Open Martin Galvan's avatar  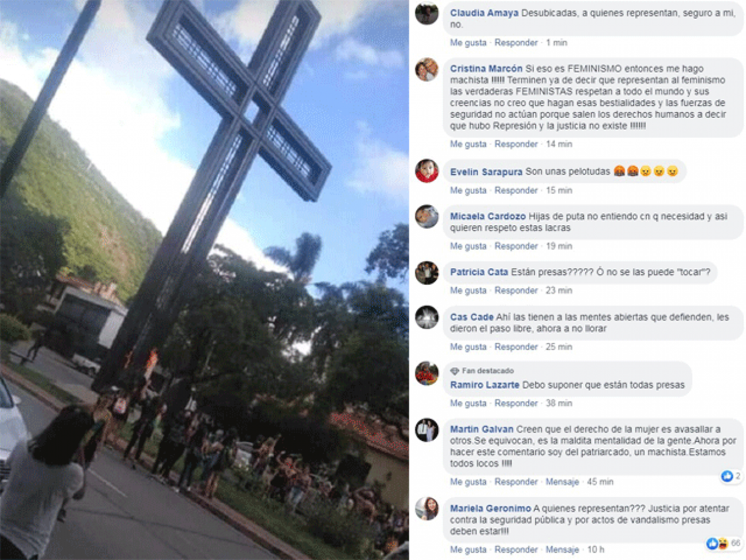click(427, 430)
